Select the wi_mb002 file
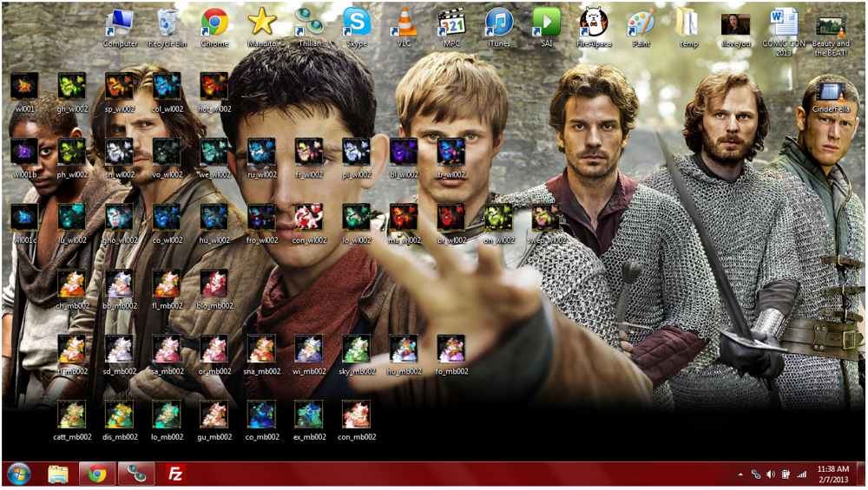This screenshot has width=868, height=490. [309, 355]
